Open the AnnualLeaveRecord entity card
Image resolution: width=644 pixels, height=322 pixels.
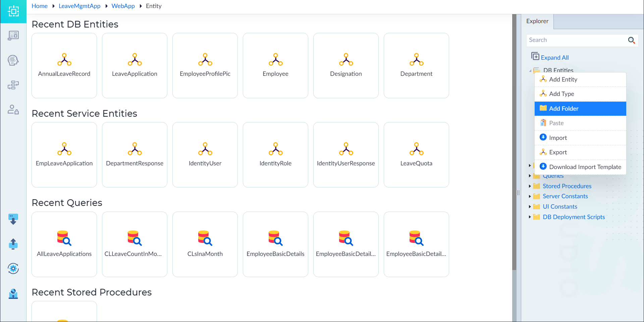pyautogui.click(x=64, y=65)
